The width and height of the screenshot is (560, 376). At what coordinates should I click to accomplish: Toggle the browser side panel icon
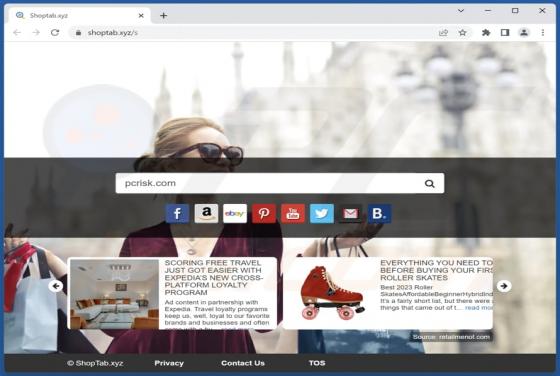coord(505,32)
